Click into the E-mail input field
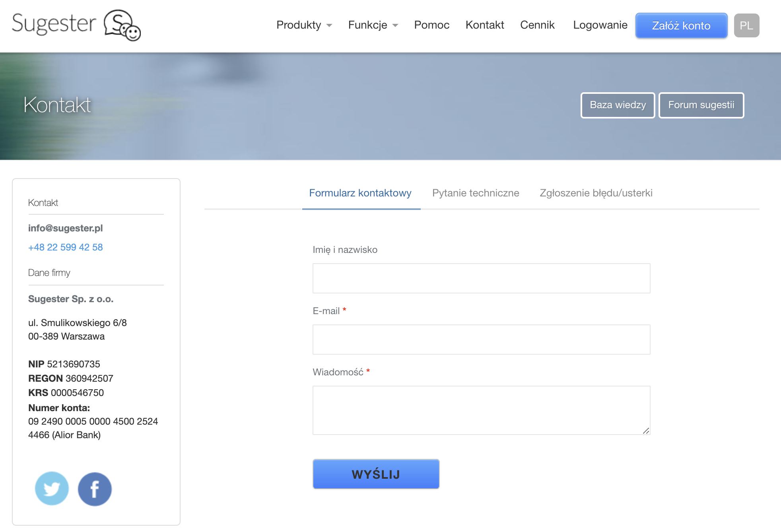The height and width of the screenshot is (532, 781). click(x=481, y=340)
